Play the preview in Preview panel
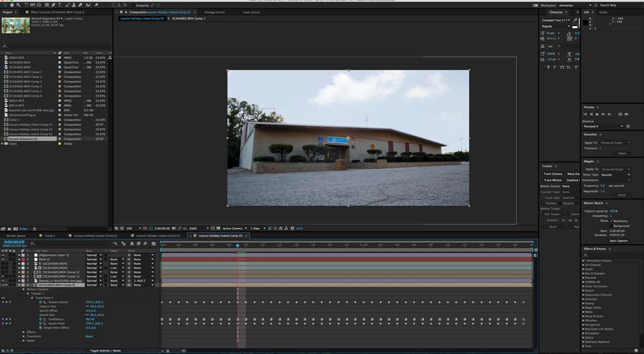644x354 pixels. pos(597,114)
